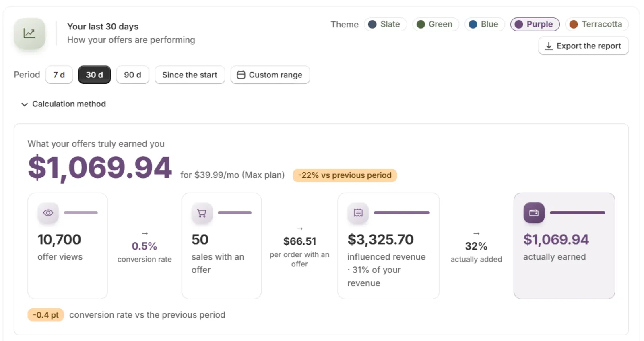Click the chart analytics icon beside the title
The image size is (644, 341).
[x=29, y=33]
